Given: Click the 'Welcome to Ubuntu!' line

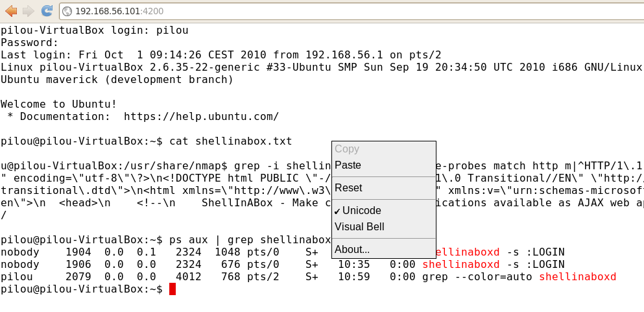Looking at the screenshot, I should pos(59,104).
